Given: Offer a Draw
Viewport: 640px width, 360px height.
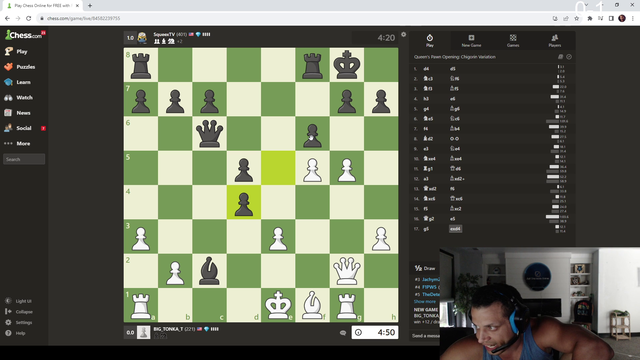Looking at the screenshot, I should coord(425,268).
